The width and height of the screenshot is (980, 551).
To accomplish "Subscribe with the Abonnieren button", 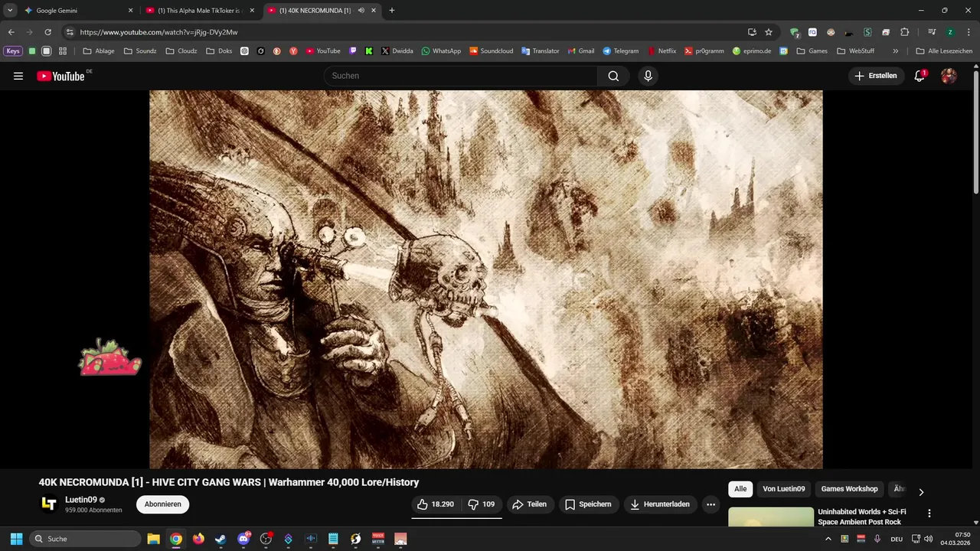I will pos(162,504).
